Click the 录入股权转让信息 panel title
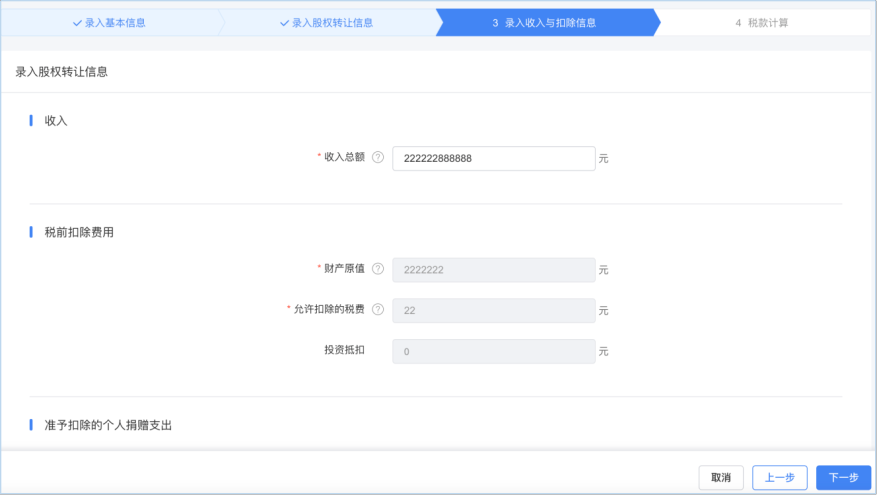Image resolution: width=877 pixels, height=495 pixels. pyautogui.click(x=62, y=72)
